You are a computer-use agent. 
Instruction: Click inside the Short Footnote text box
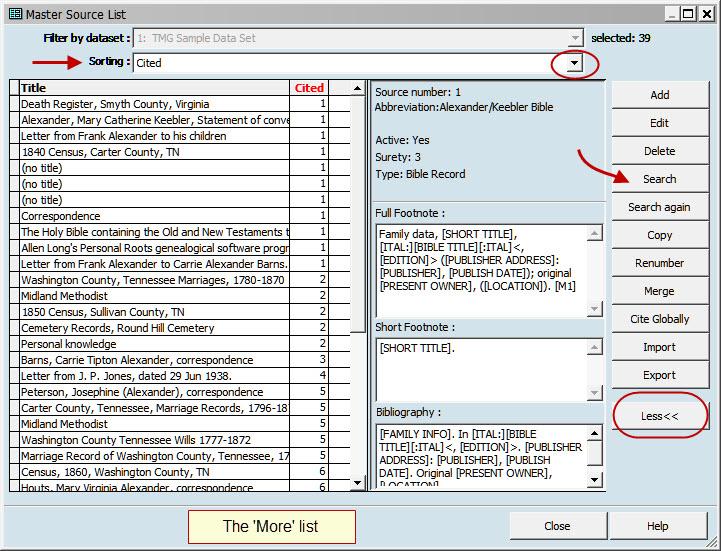[x=482, y=370]
